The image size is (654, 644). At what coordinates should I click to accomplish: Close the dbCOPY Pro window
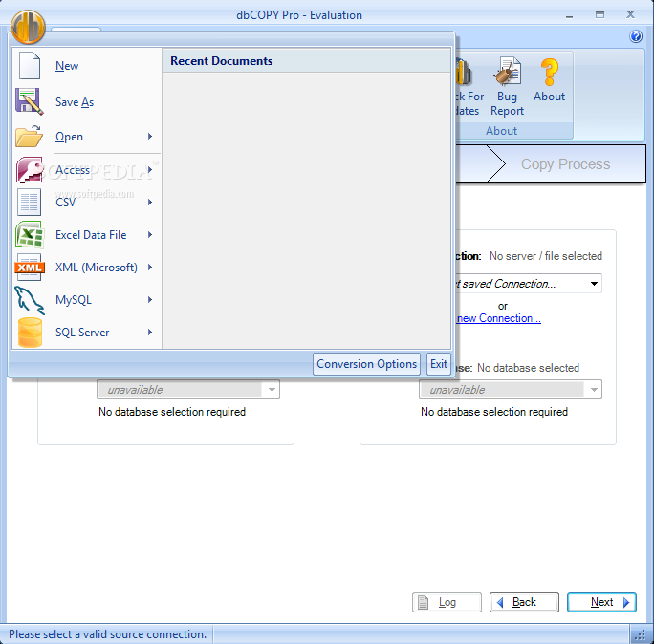(630, 14)
